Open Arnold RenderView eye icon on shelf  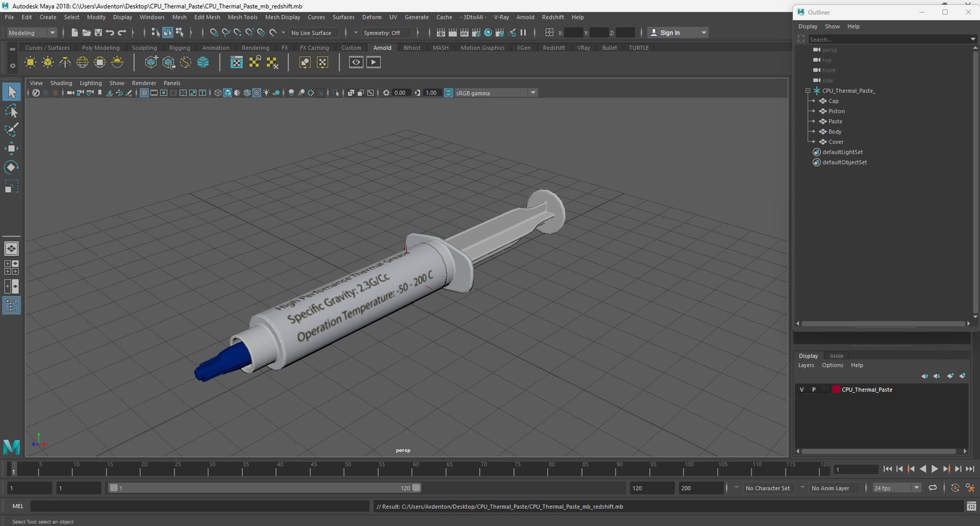coord(356,62)
